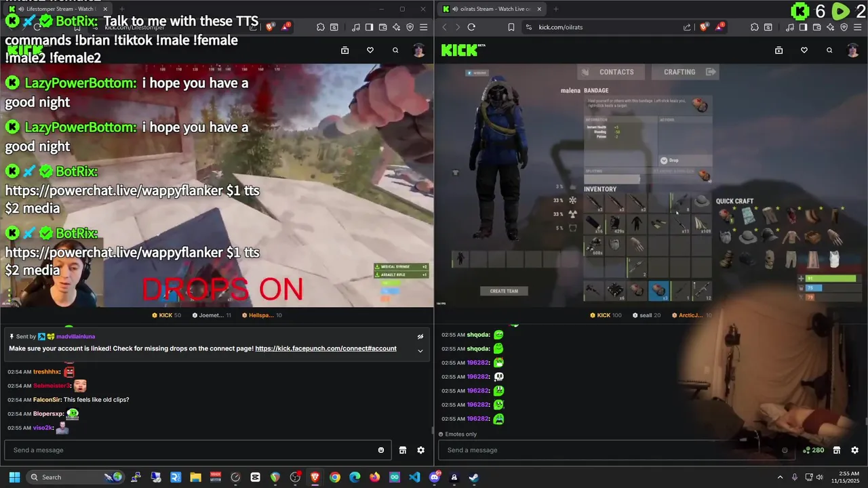
Task: Open channel points balance 280
Action: pos(813,450)
